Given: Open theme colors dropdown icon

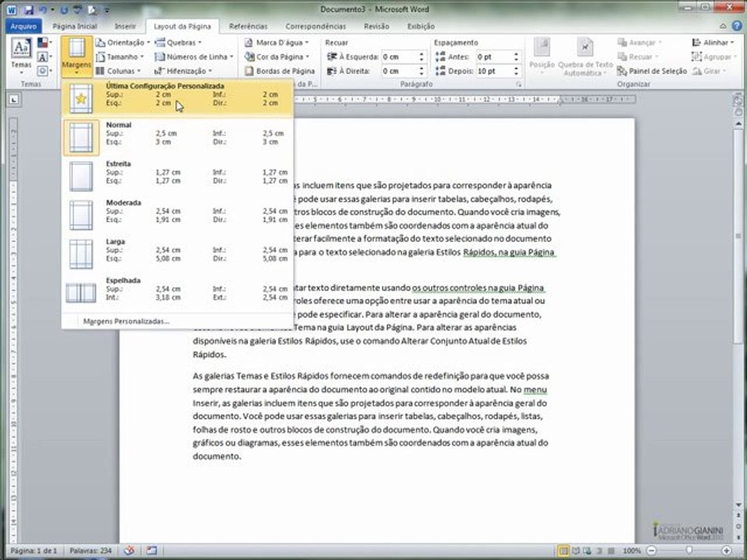Looking at the screenshot, I should coord(44,43).
